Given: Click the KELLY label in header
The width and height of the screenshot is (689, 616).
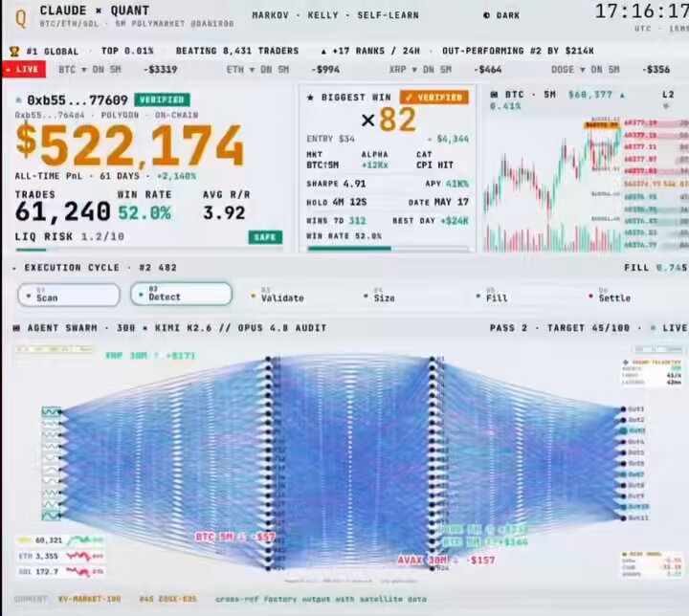Looking at the screenshot, I should [323, 15].
